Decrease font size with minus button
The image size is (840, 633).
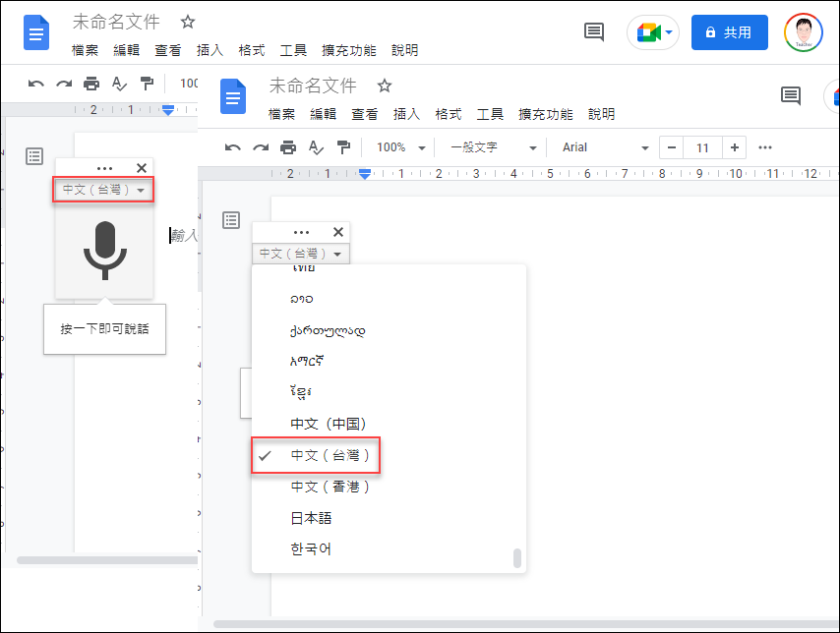pos(671,147)
